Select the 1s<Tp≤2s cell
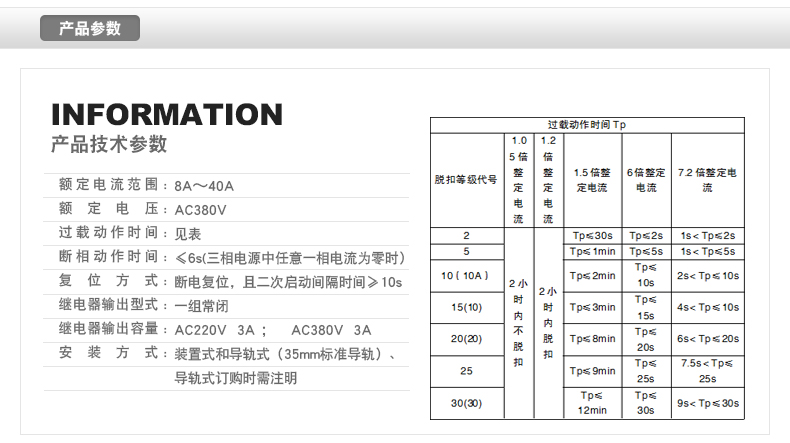The height and width of the screenshot is (443, 790). [x=707, y=235]
